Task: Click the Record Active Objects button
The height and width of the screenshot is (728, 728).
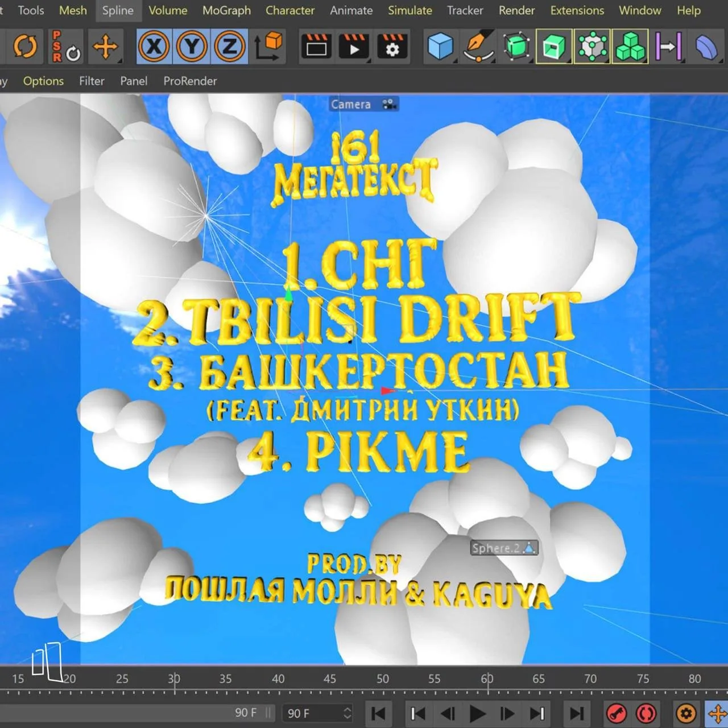Action: coord(617,713)
